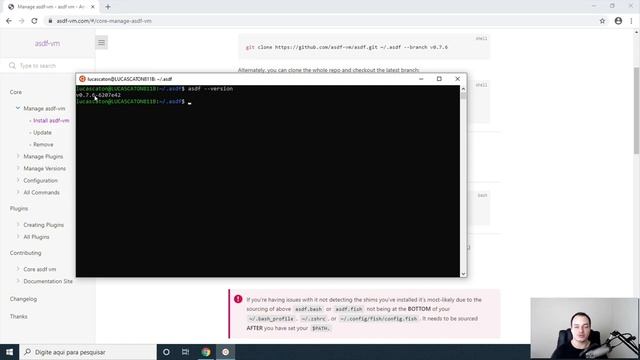640x360 pixels.
Task: Expand the Manage Versions section
Action: coord(44,169)
